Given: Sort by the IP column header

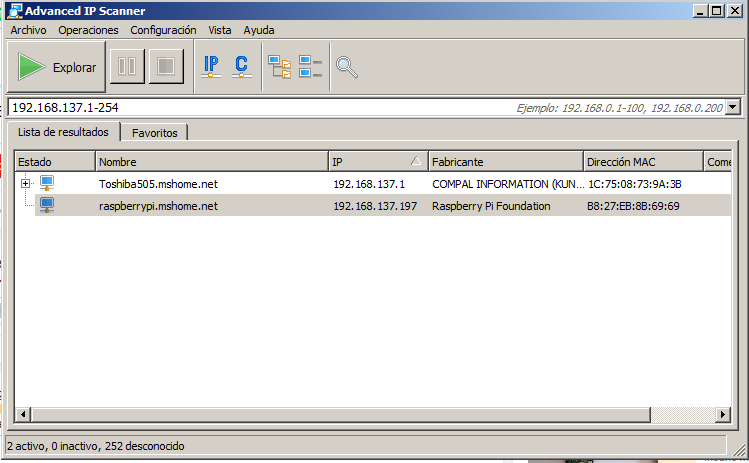Looking at the screenshot, I should click(378, 162).
